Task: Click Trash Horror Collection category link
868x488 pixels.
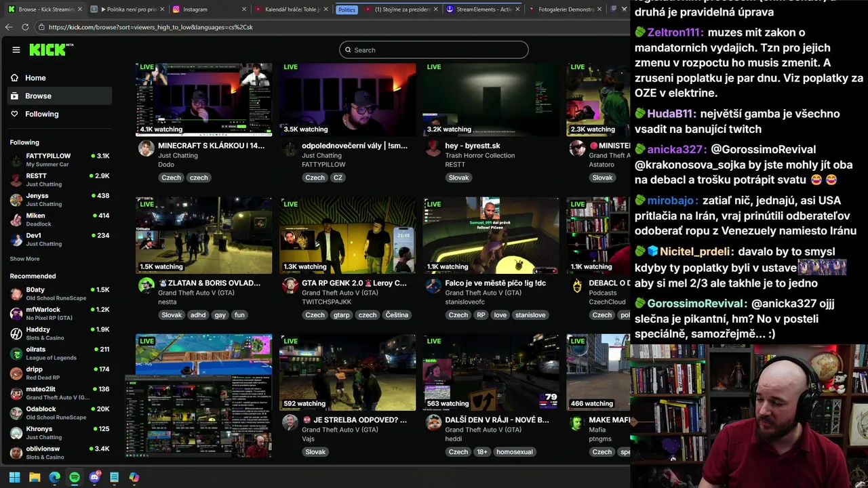Action: coord(480,155)
